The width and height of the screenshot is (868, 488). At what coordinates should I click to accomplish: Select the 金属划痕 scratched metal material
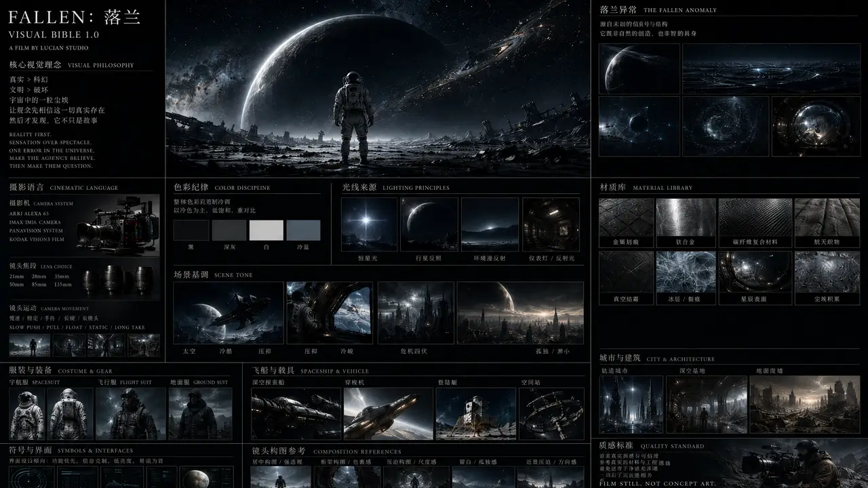(x=627, y=217)
